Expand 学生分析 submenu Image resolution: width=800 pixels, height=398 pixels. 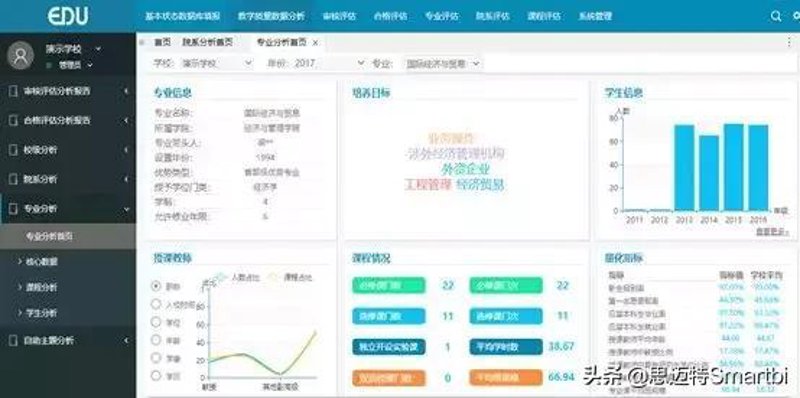(x=19, y=313)
